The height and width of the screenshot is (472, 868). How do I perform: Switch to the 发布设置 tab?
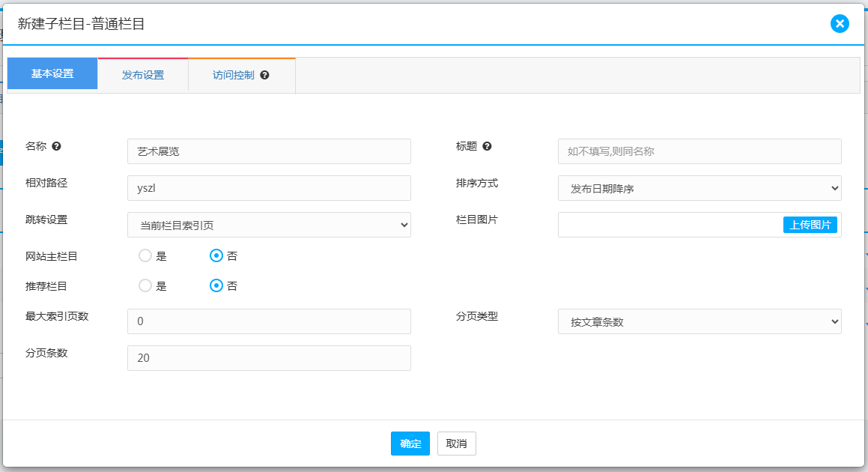143,75
